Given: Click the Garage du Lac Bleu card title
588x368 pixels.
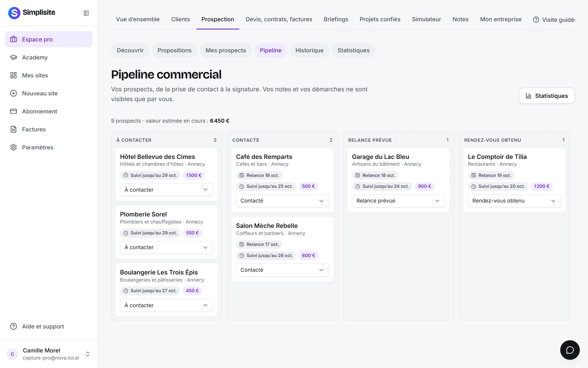Looking at the screenshot, I should click(381, 157).
